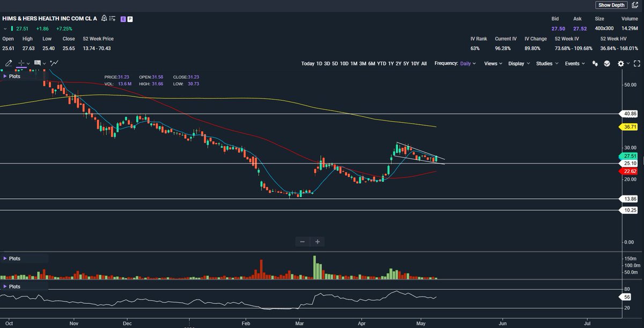
Task: Zoom out with the minus button
Action: click(x=302, y=242)
